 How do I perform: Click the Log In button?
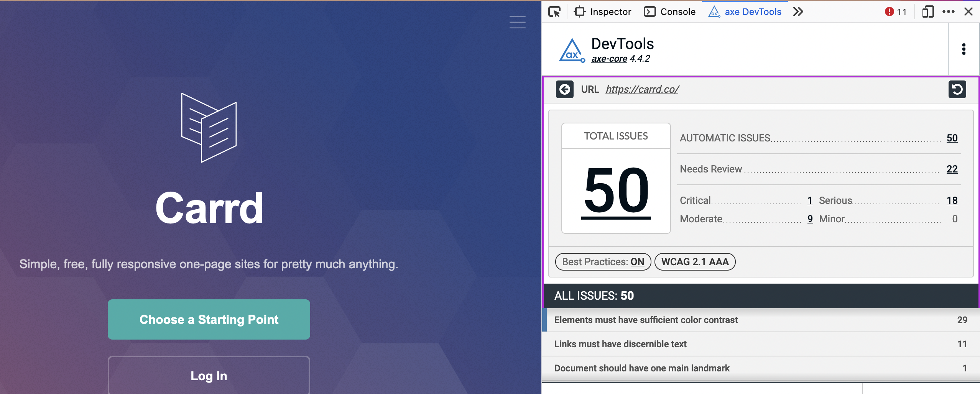[x=209, y=375]
